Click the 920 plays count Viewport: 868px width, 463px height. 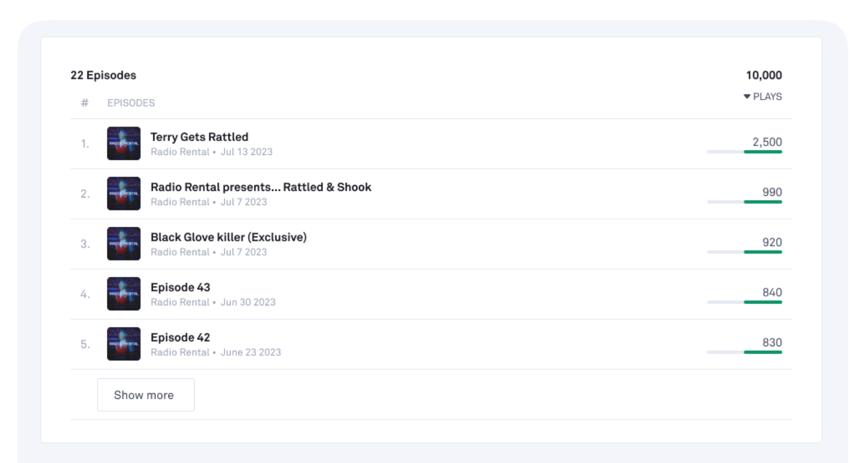(x=772, y=242)
